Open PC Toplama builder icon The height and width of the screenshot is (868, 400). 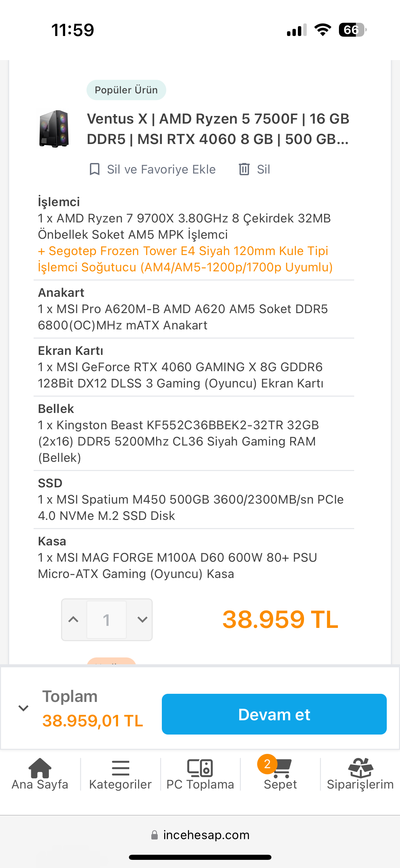pos(200,767)
